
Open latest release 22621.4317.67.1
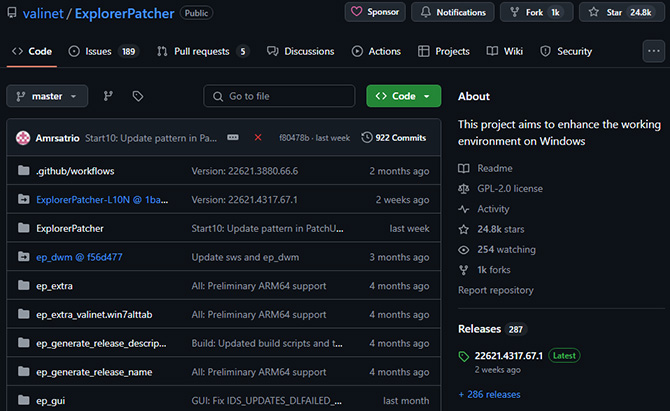pyautogui.click(x=508, y=356)
